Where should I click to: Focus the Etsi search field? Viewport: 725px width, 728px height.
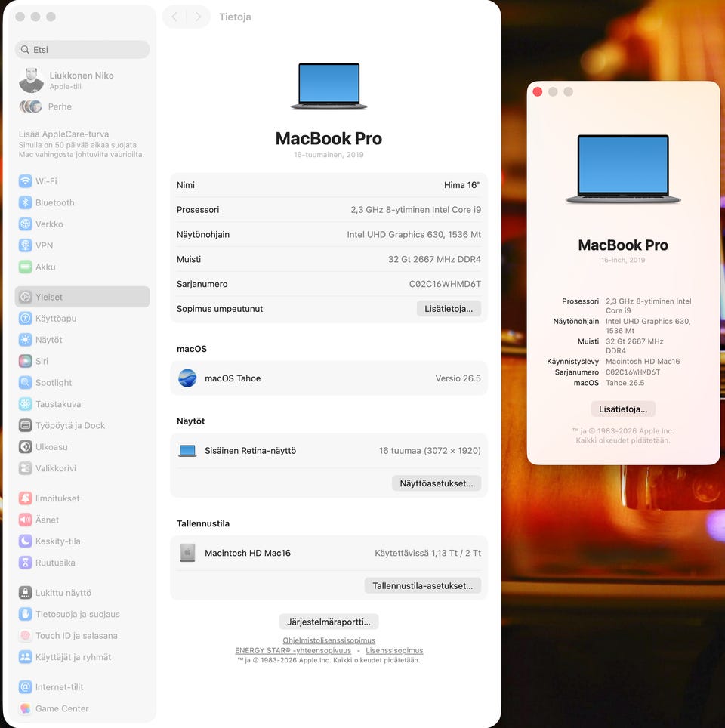point(82,50)
